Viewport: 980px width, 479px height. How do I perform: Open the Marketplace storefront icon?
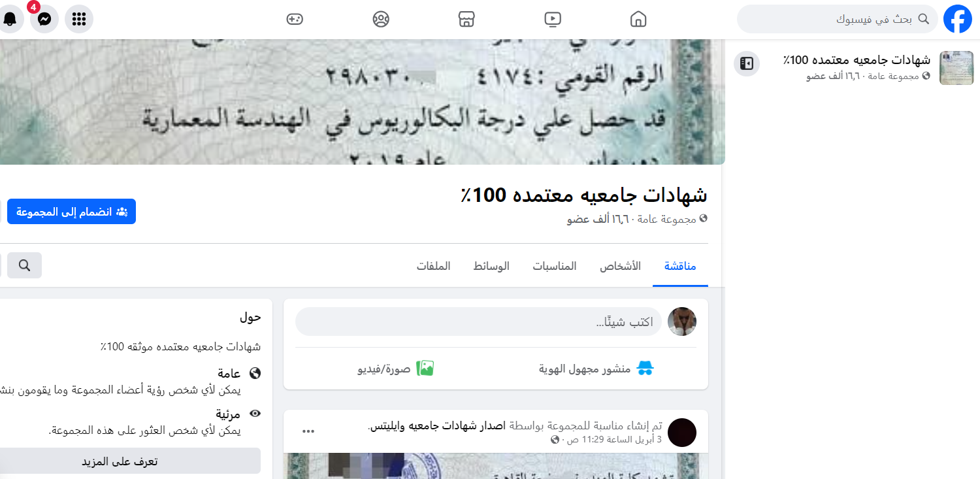click(x=466, y=19)
